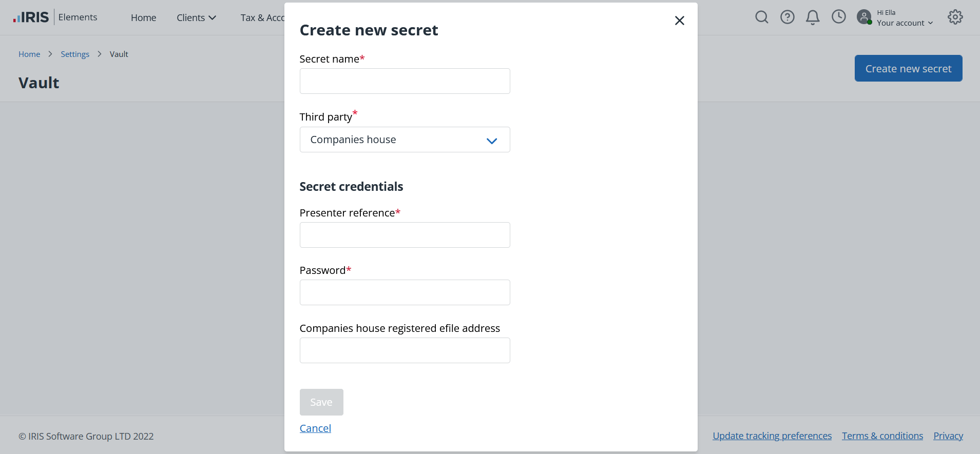This screenshot has width=980, height=454.
Task: Open the settings gear icon
Action: click(x=955, y=17)
